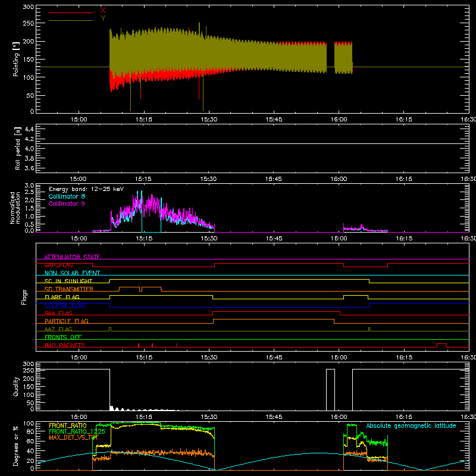Click the red X legend line sample
This screenshot has width=476, height=476.
pos(71,12)
